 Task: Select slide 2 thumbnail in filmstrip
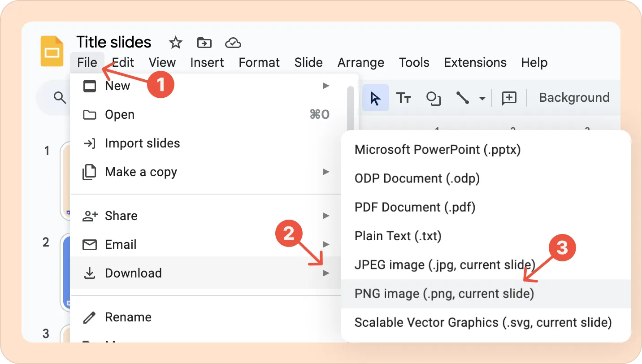[x=65, y=273]
